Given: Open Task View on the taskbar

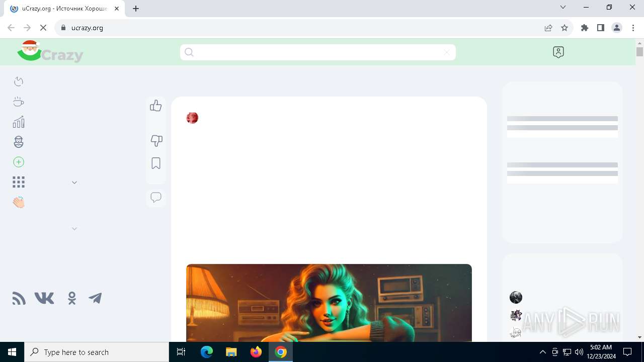Looking at the screenshot, I should coord(181,352).
